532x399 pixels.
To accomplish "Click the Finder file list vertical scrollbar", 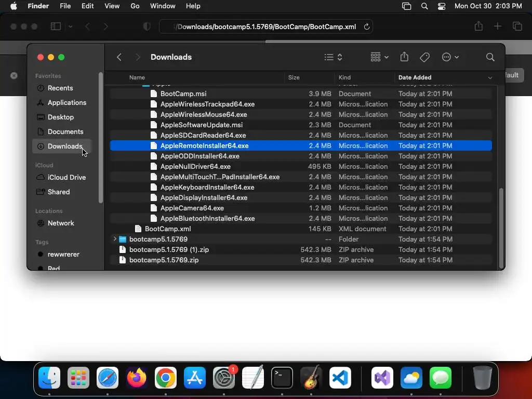I will click(x=501, y=228).
